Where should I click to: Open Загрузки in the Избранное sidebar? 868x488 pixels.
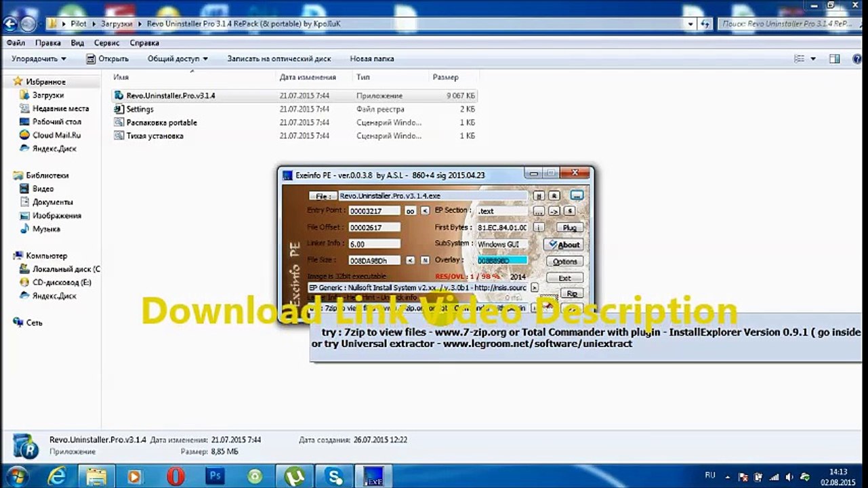(48, 96)
